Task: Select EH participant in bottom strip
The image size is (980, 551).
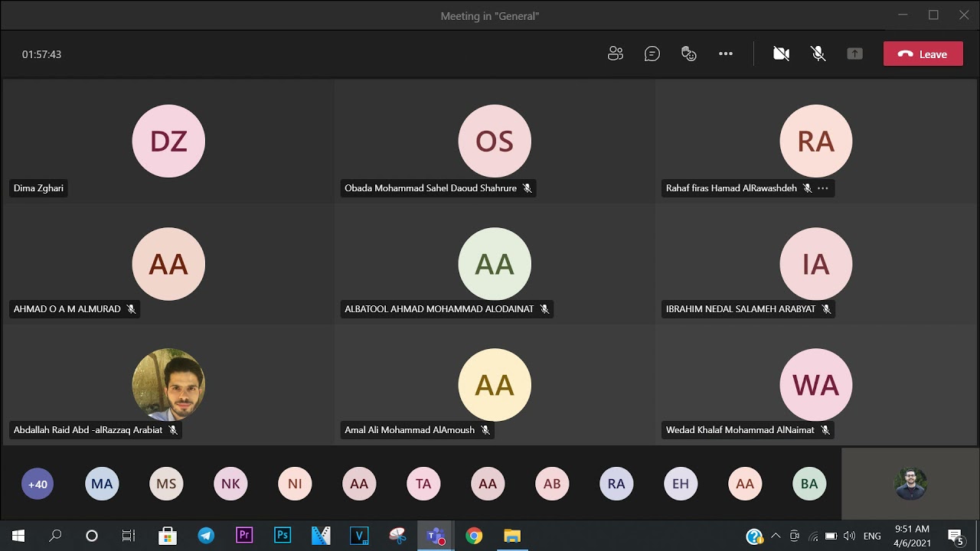Action: click(x=681, y=484)
